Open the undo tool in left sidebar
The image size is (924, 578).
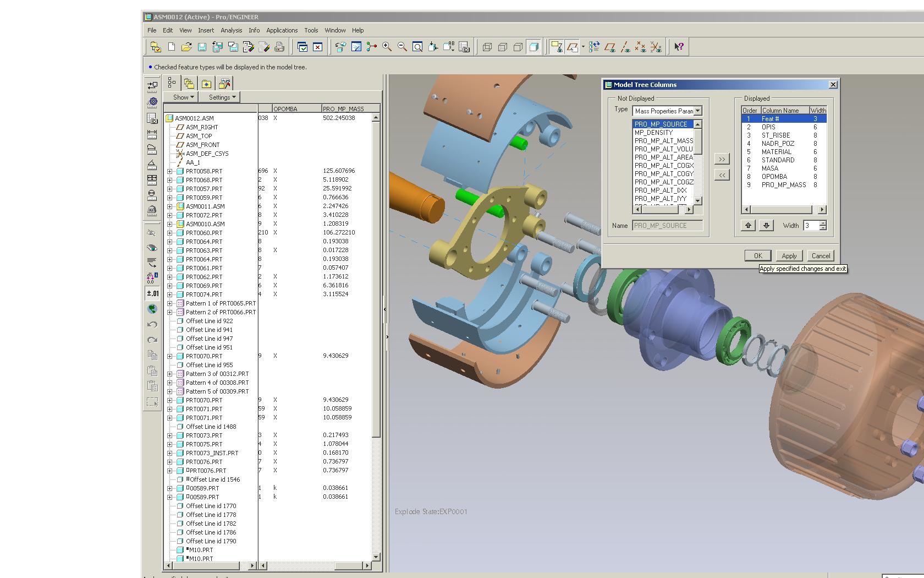pos(152,324)
